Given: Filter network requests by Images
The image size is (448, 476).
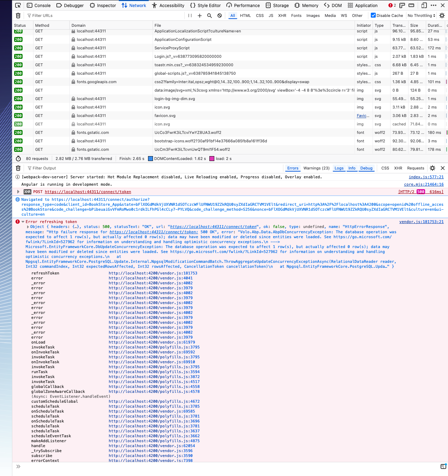Looking at the screenshot, I should coord(313,16).
